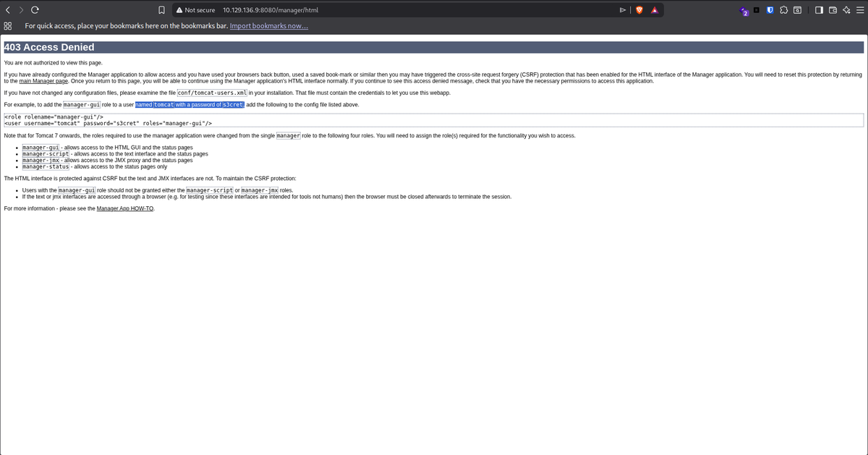
Task: Go back to the previous page
Action: (x=7, y=10)
